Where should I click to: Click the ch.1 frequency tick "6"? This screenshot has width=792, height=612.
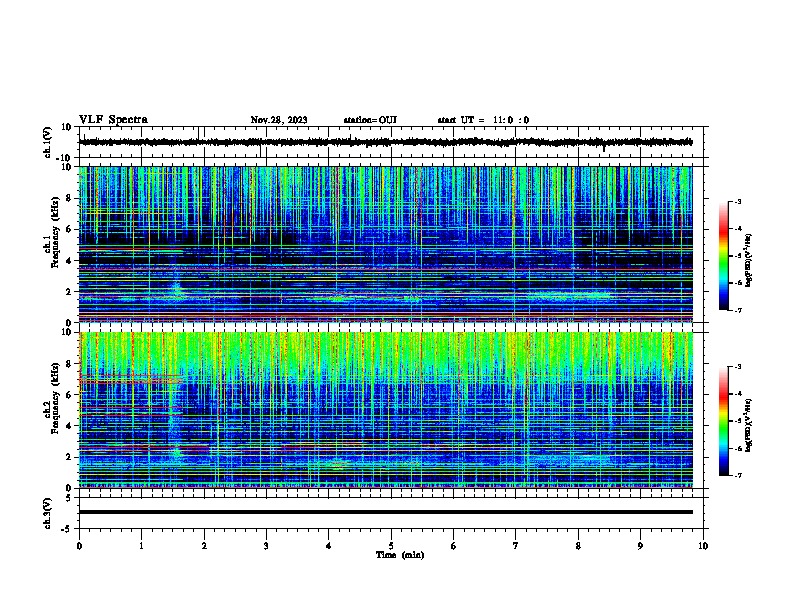69,229
